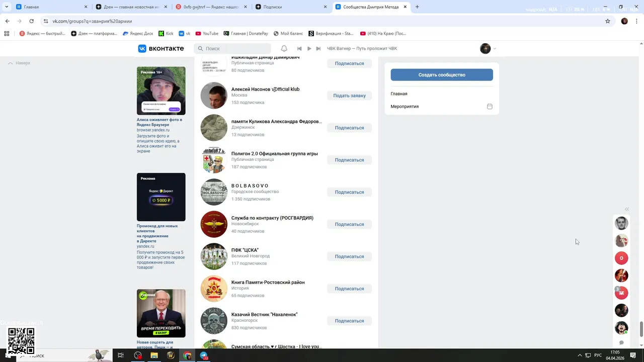Open Книга Памяти-Ростовский район link
644x362 pixels.
[x=268, y=283]
